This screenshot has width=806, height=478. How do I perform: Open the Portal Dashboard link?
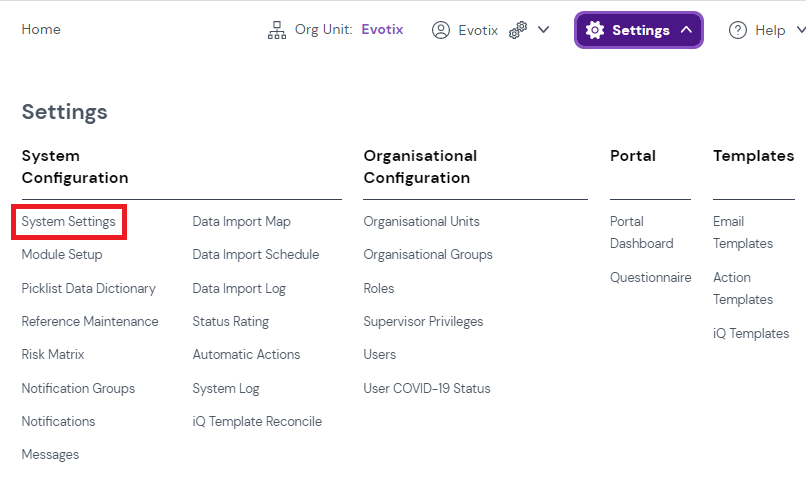click(x=641, y=232)
